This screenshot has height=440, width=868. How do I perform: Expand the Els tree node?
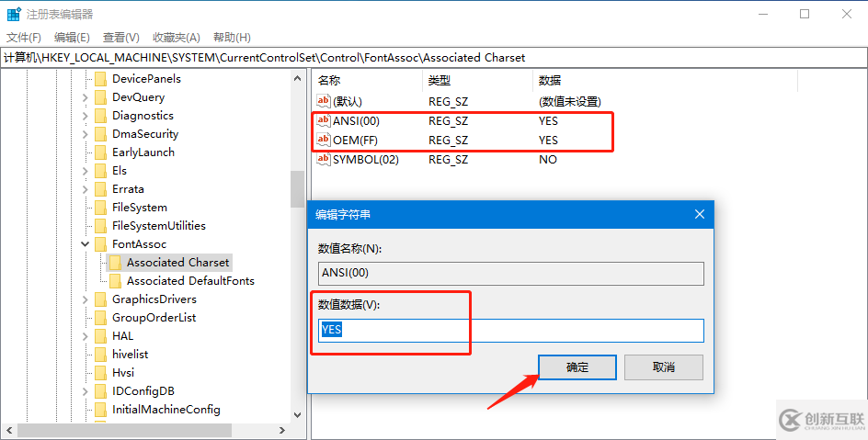(x=85, y=172)
